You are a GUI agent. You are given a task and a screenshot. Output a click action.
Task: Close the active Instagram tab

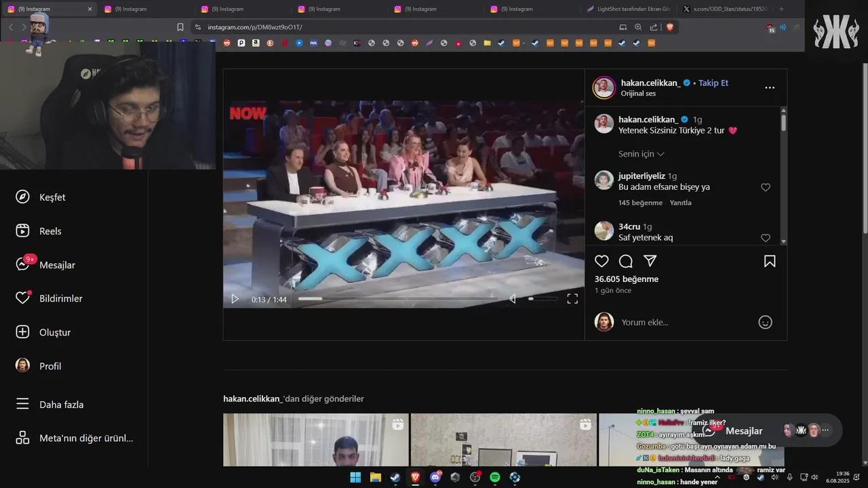(90, 9)
